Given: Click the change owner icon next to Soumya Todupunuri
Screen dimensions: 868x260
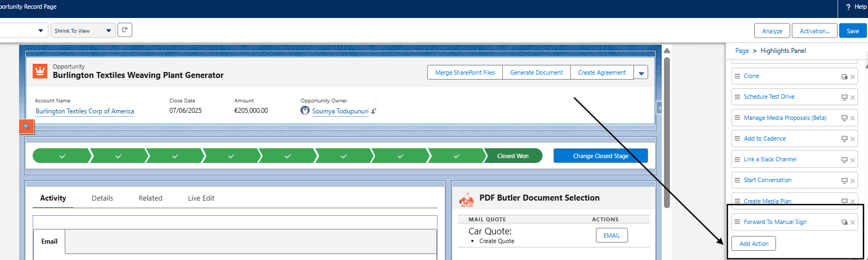Looking at the screenshot, I should tap(374, 111).
